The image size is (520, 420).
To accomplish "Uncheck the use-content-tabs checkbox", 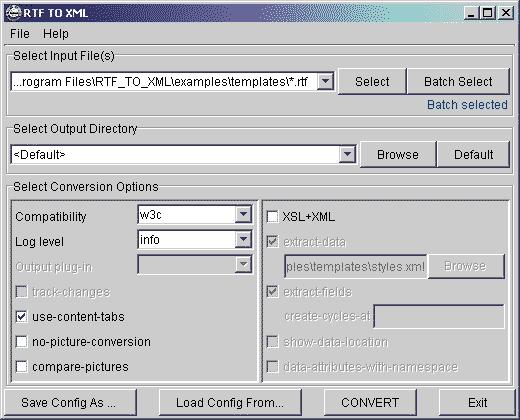I will (22, 317).
